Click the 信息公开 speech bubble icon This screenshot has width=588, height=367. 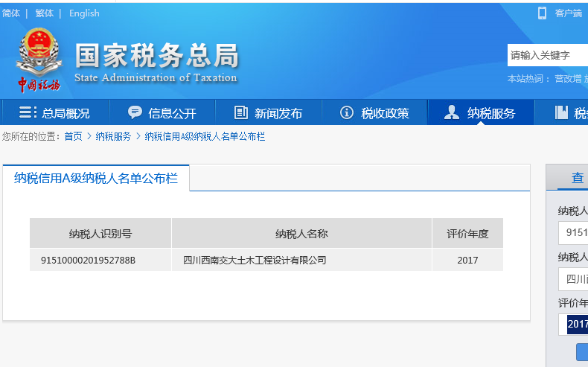click(135, 112)
